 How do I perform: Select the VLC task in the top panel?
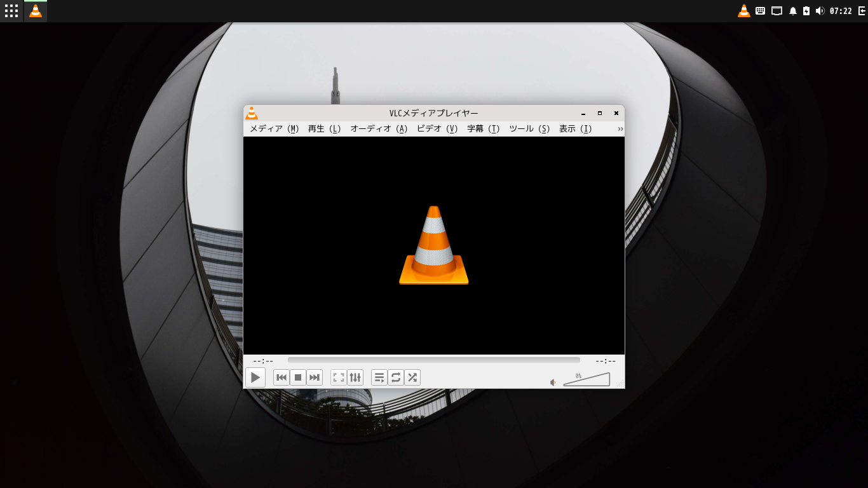click(36, 11)
